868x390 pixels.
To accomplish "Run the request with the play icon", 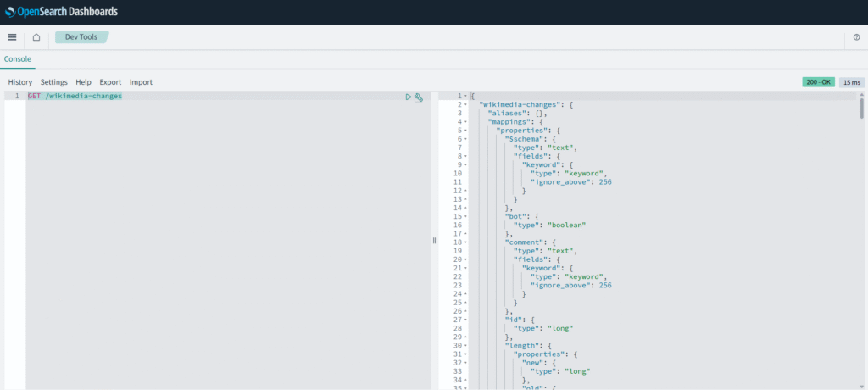I will tap(409, 97).
